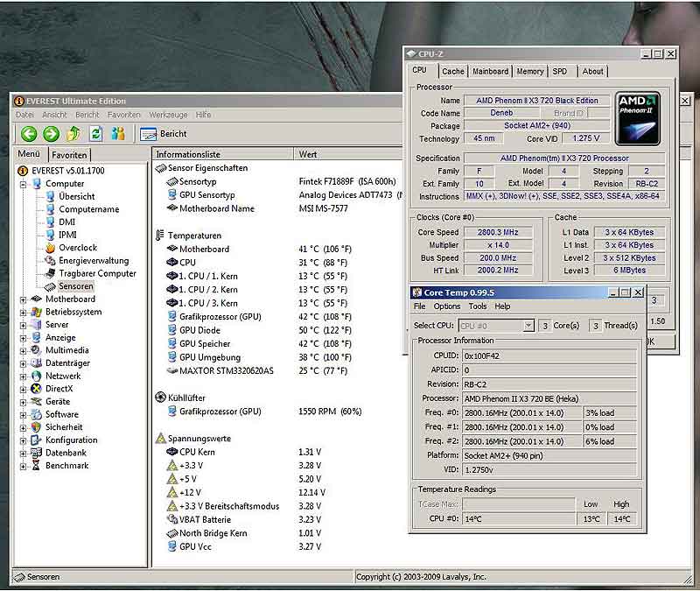Open the Werkzeuge menu in EVEREST
This screenshot has height=591, width=700.
tap(168, 115)
